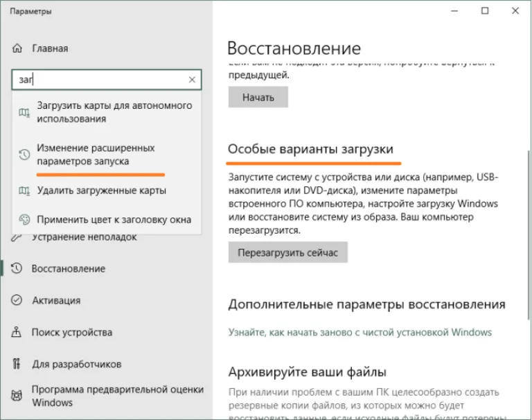The width and height of the screenshot is (532, 420).
Task: Click the Дополнительные параметры восстановления heading
Action: (x=366, y=304)
